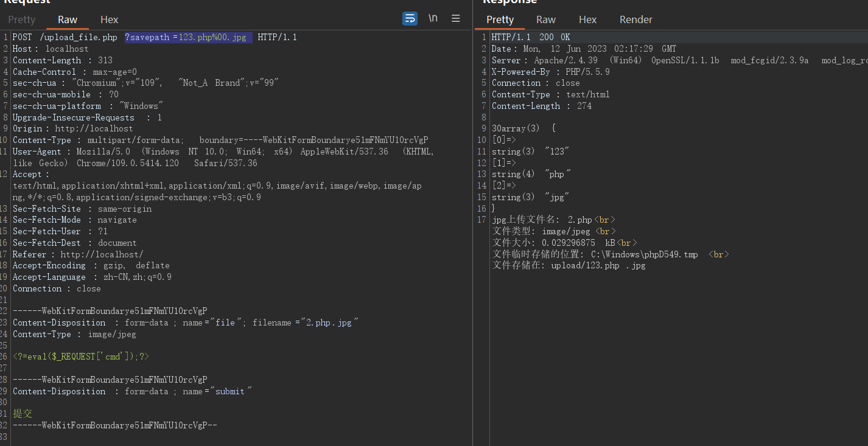Click the Content-Type: image/jpeg body line
Screen dimensions: 868x446
74,334
